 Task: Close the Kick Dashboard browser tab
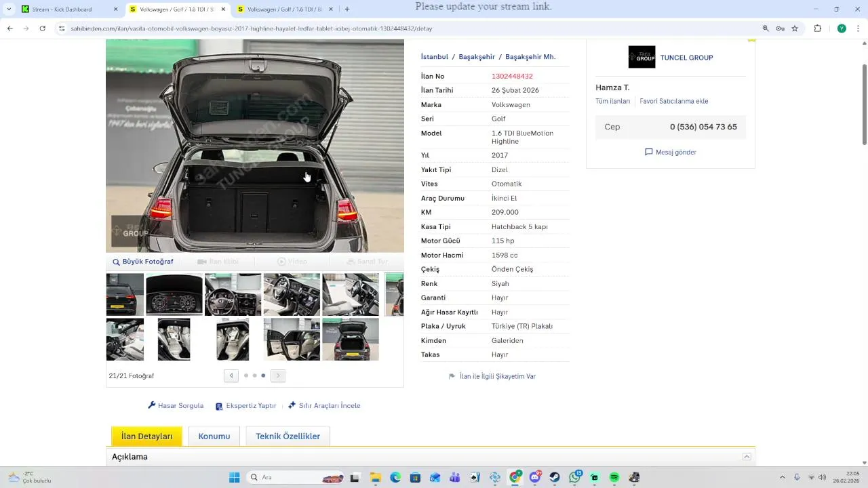[115, 9]
